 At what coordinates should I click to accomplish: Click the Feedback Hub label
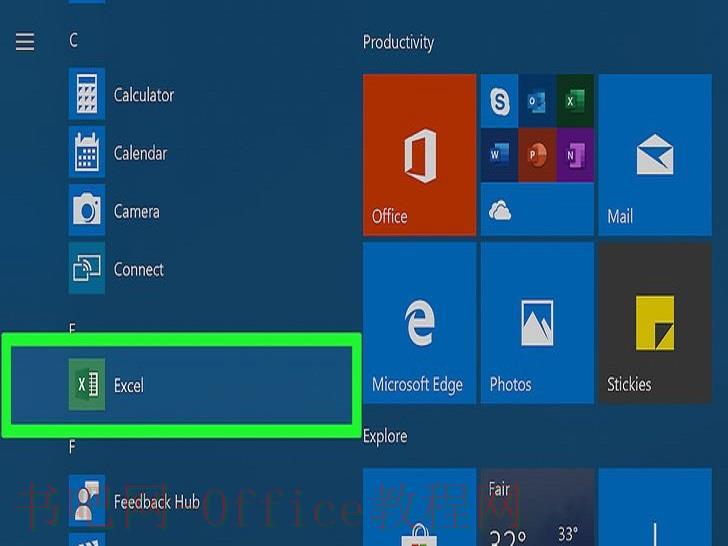coord(157,502)
